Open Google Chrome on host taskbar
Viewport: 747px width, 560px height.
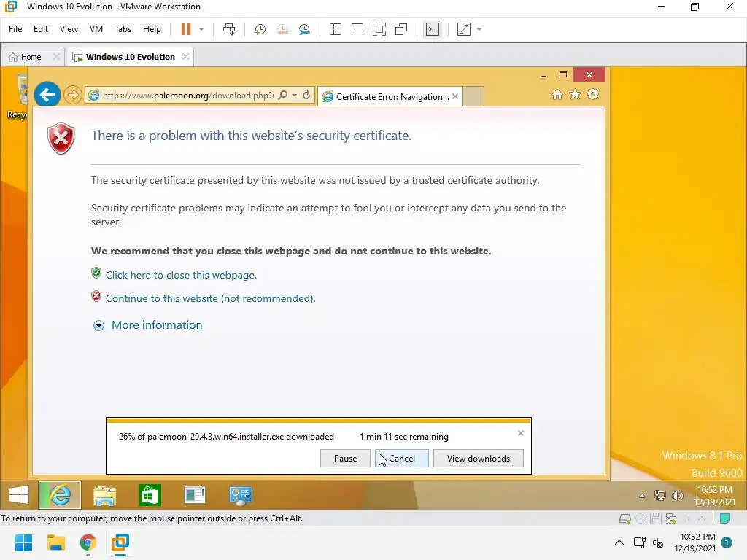(x=88, y=542)
